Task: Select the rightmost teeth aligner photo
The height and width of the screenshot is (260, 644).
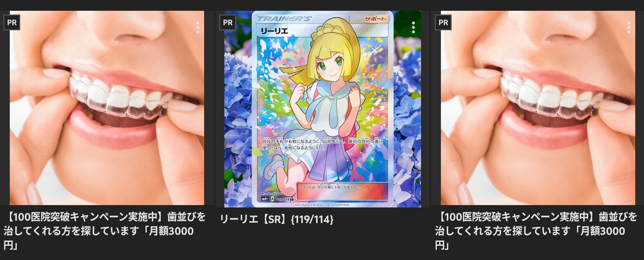Action: 538,108
